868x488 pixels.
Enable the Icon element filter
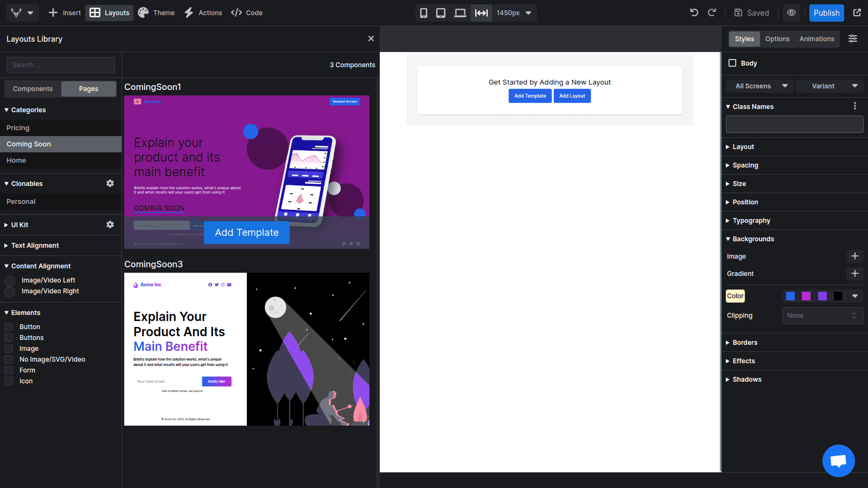click(x=9, y=381)
